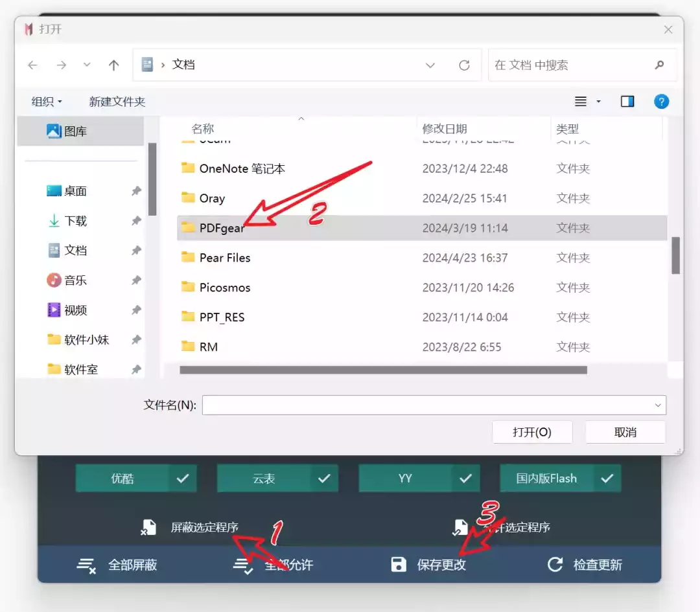700x612 pixels.
Task: Click the navigation pane scrollbar
Action: (x=152, y=179)
